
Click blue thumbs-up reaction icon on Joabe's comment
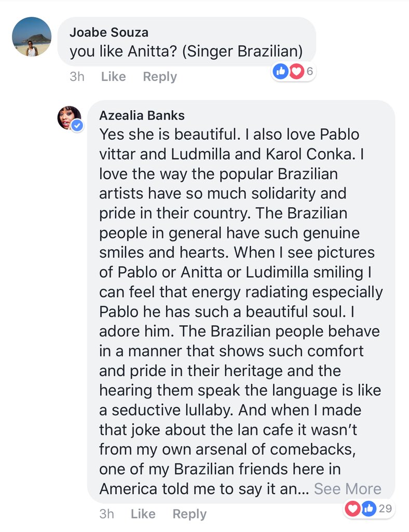click(x=281, y=72)
